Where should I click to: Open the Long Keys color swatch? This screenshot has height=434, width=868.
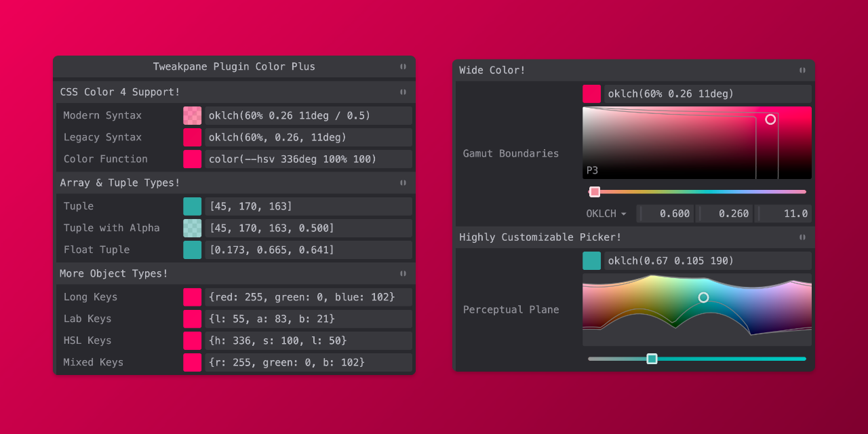tap(192, 297)
